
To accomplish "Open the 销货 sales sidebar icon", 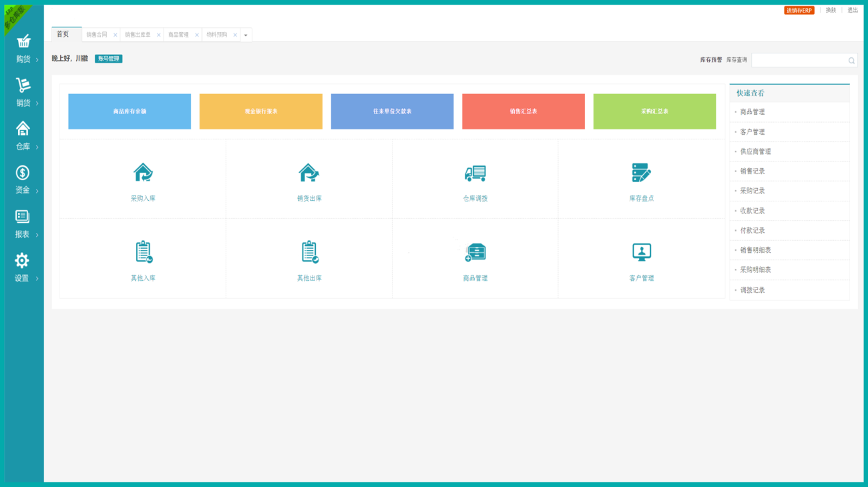I will click(x=23, y=85).
